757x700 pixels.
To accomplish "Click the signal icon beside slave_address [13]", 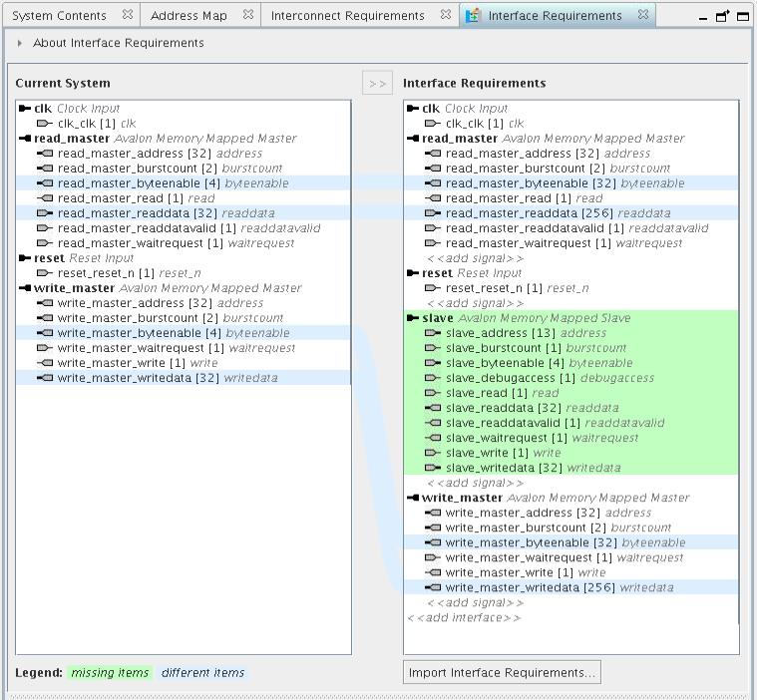I will [x=432, y=333].
